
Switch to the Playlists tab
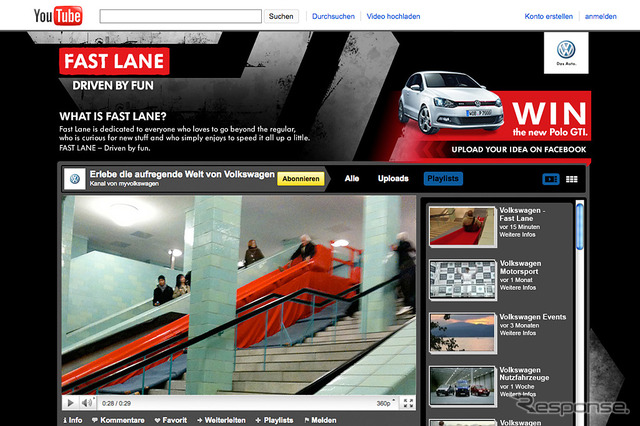(x=443, y=179)
